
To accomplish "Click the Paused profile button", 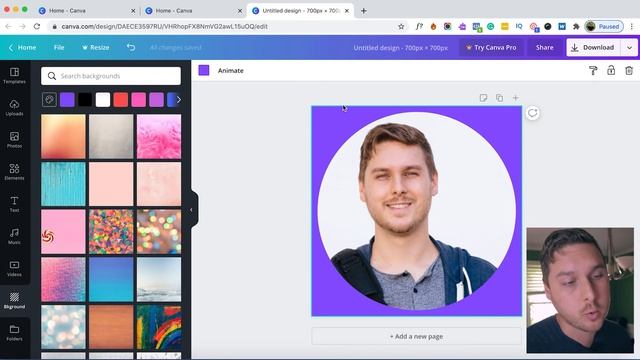I will [x=604, y=27].
